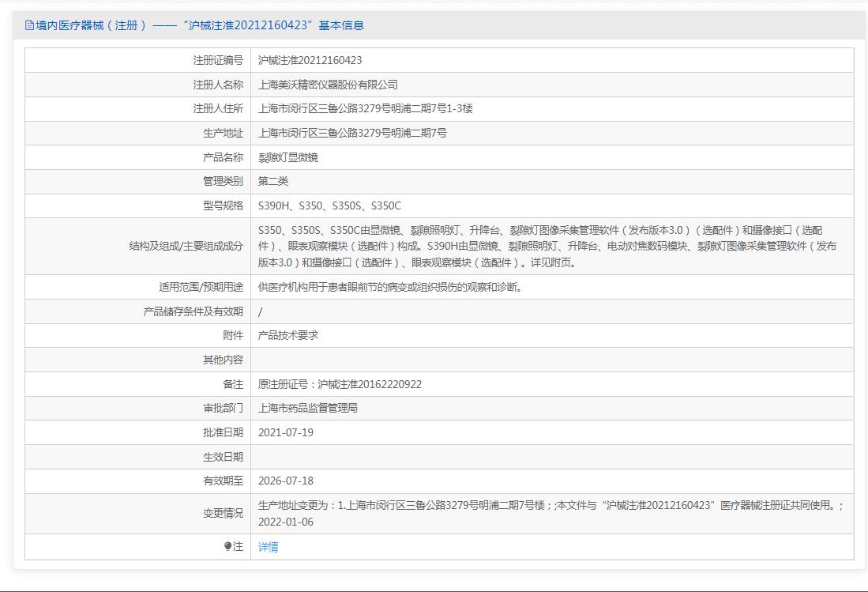Click the 第二类 management category value
Image resolution: width=868 pixels, height=592 pixels.
click(x=273, y=181)
